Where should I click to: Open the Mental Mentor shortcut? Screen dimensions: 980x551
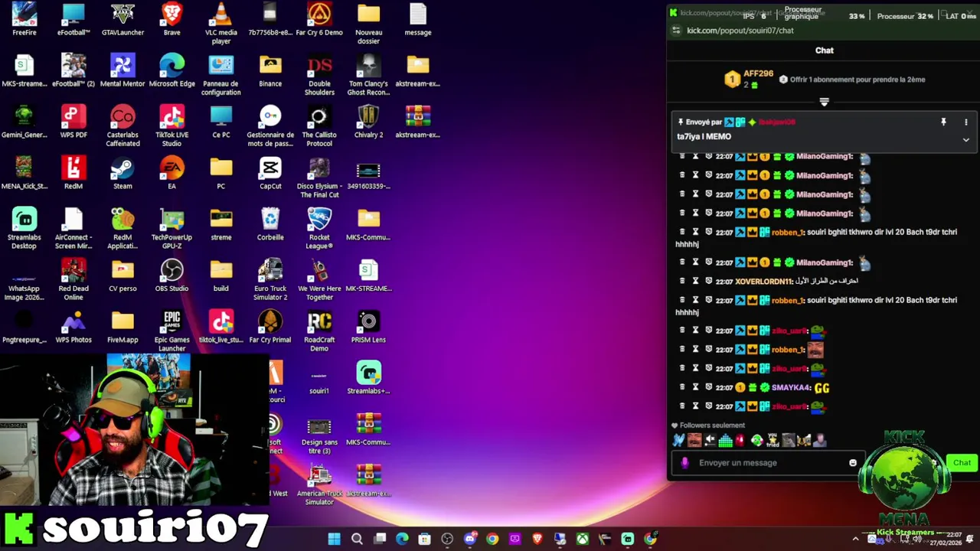coord(122,71)
